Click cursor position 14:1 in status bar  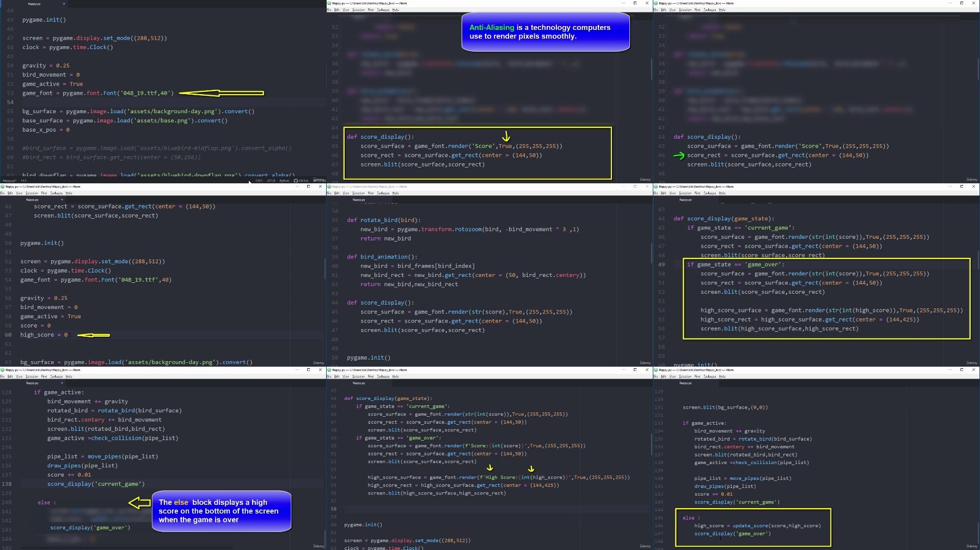pyautogui.click(x=23, y=181)
